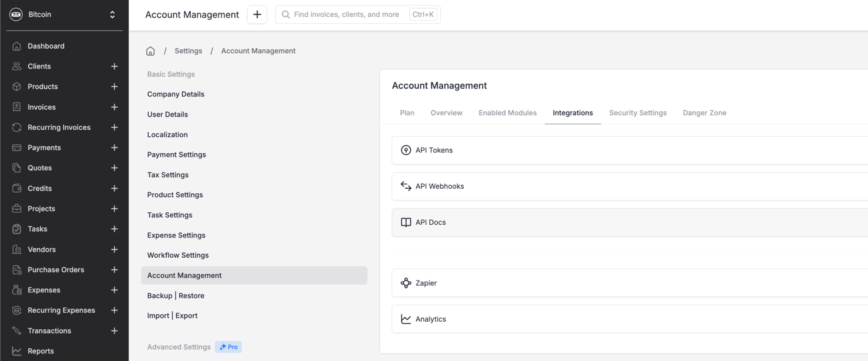The height and width of the screenshot is (361, 868).
Task: Click the Dashboard house icon in sidebar
Action: point(16,46)
